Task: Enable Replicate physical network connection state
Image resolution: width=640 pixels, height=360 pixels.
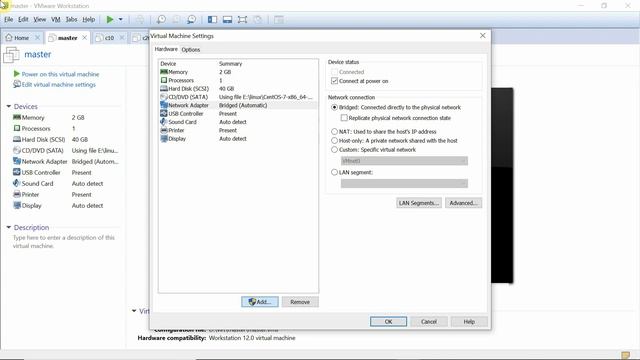Action: click(x=344, y=118)
